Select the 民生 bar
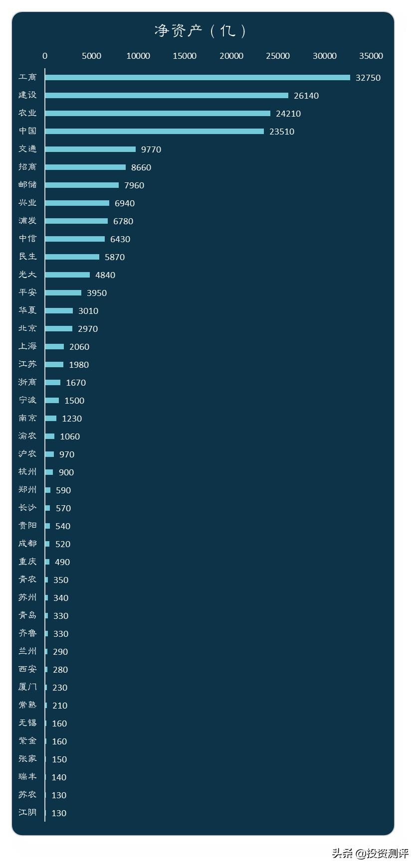Viewport: 418px width, 868px height. 72,257
